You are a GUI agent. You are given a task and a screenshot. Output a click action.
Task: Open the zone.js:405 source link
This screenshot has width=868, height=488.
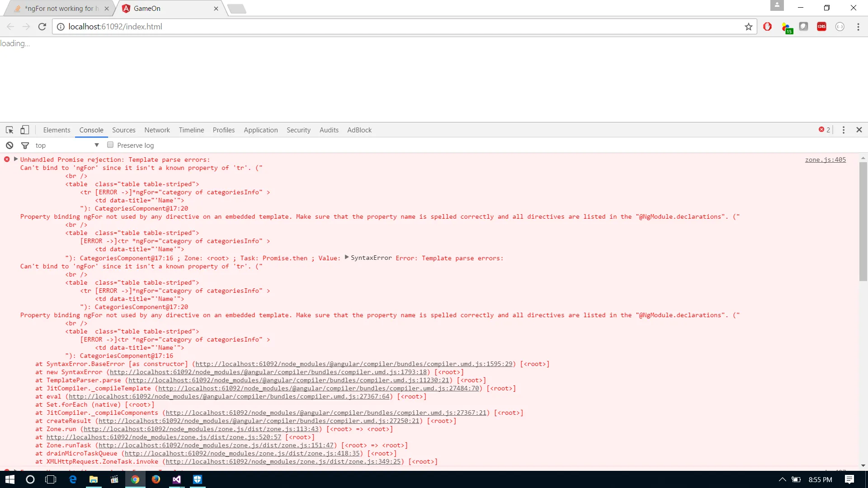(x=825, y=160)
